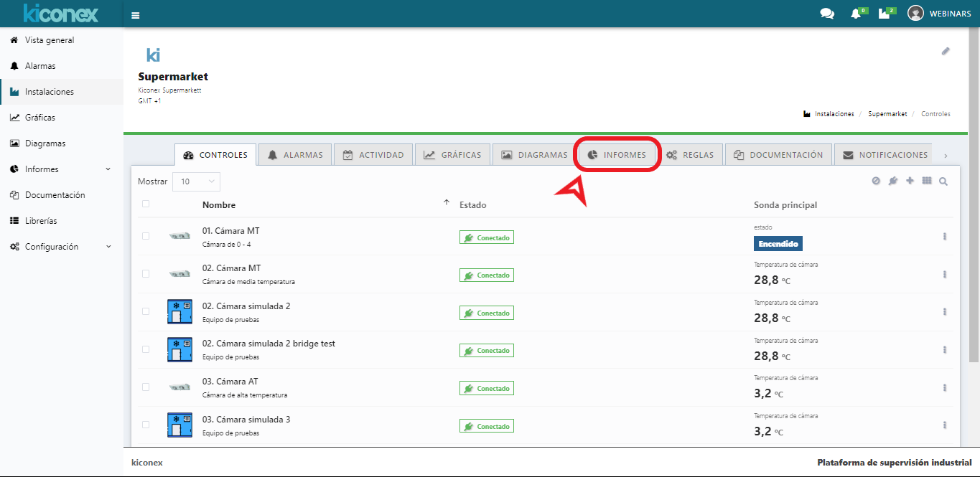Open options menu for 01. Cámara MT
This screenshot has width=980, height=477.
tap(945, 237)
